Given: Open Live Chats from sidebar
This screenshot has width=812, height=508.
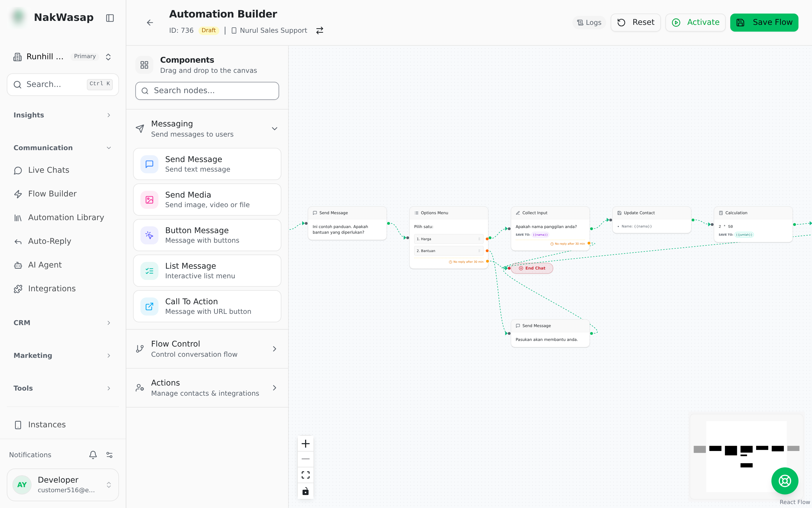Looking at the screenshot, I should [63, 170].
